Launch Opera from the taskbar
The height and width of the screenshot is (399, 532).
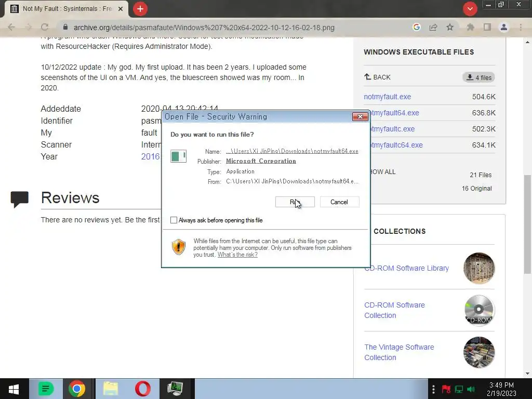[x=143, y=389]
